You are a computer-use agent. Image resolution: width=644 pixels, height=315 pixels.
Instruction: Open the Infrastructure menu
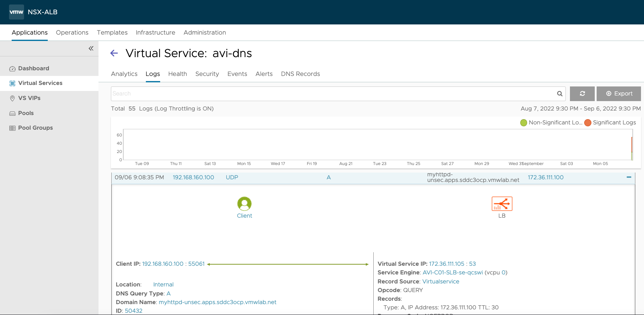156,33
